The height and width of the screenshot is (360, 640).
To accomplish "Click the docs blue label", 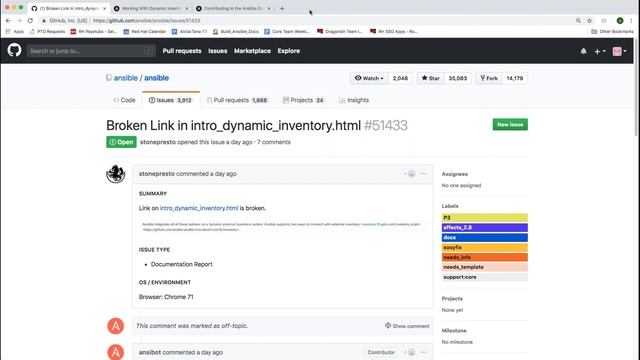I will (x=484, y=238).
